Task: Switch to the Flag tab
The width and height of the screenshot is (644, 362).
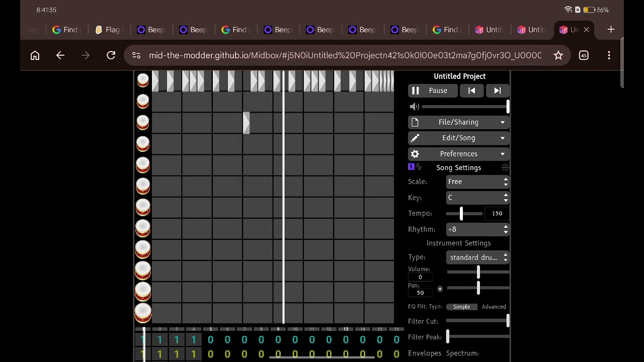Action: click(x=109, y=30)
